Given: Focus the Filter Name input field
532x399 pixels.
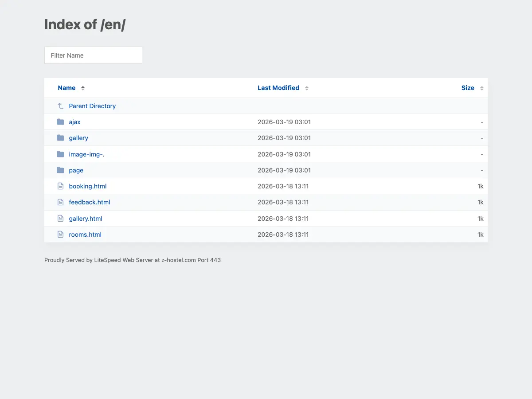Looking at the screenshot, I should pos(93,55).
